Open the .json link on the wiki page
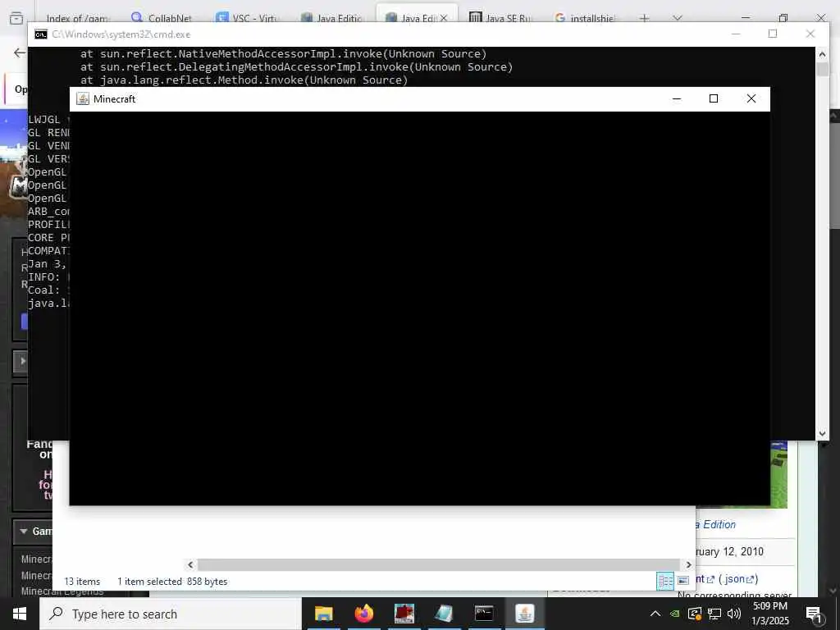The image size is (840, 630). [x=739, y=579]
